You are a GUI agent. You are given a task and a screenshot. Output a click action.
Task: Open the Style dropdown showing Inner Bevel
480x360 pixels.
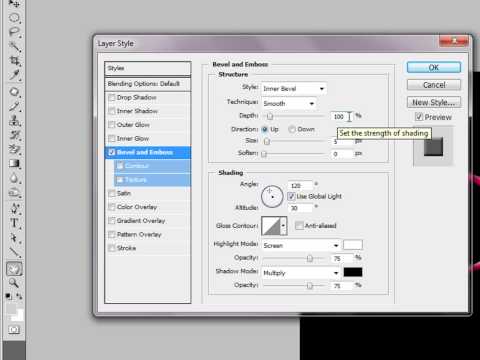coord(294,89)
